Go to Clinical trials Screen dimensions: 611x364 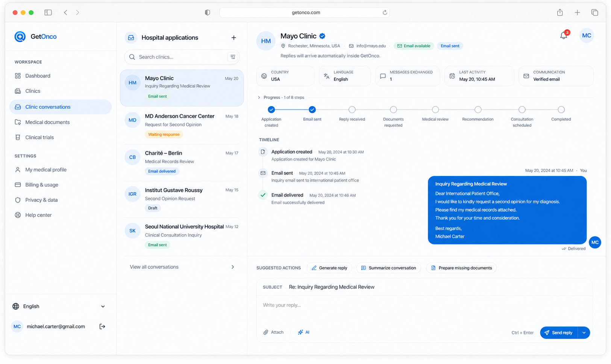click(61, 137)
